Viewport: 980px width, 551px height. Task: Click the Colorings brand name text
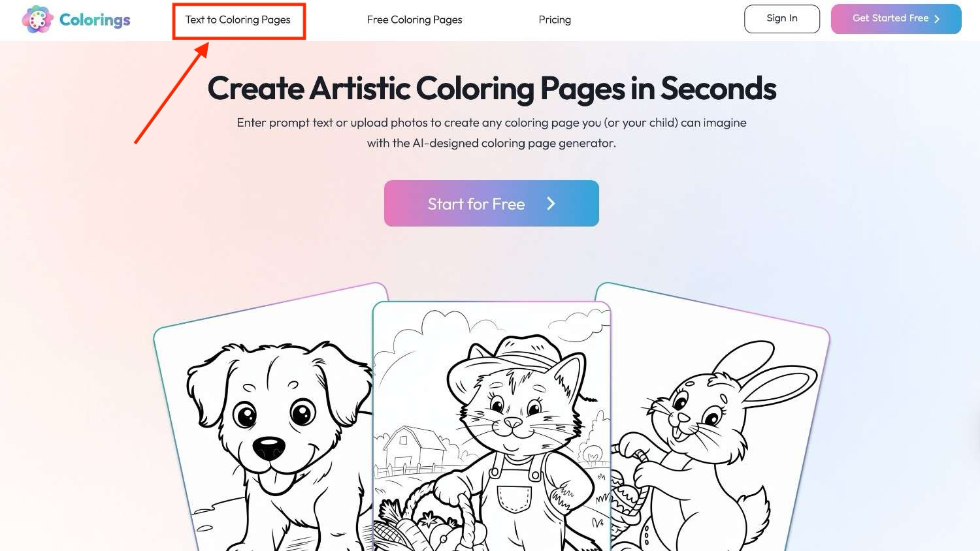(95, 20)
